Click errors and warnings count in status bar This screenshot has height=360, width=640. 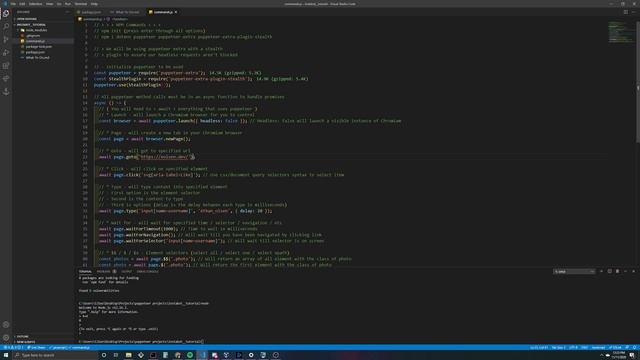pos(13,348)
